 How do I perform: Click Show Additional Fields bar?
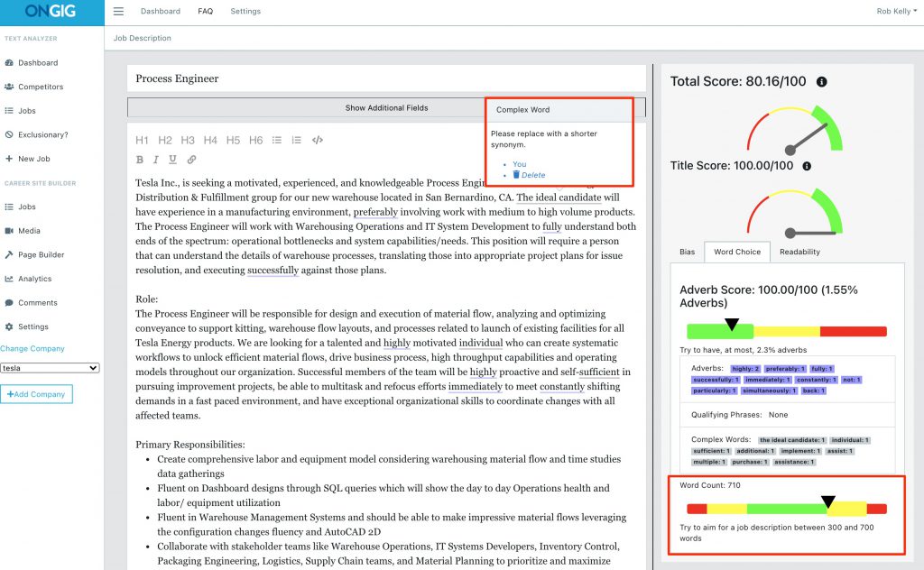[x=386, y=107]
